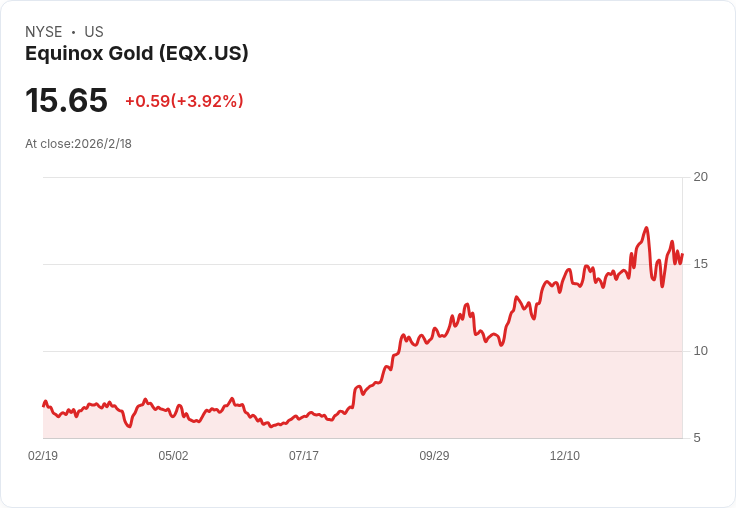
Task: Click the 10 price axis label
Action: click(701, 351)
